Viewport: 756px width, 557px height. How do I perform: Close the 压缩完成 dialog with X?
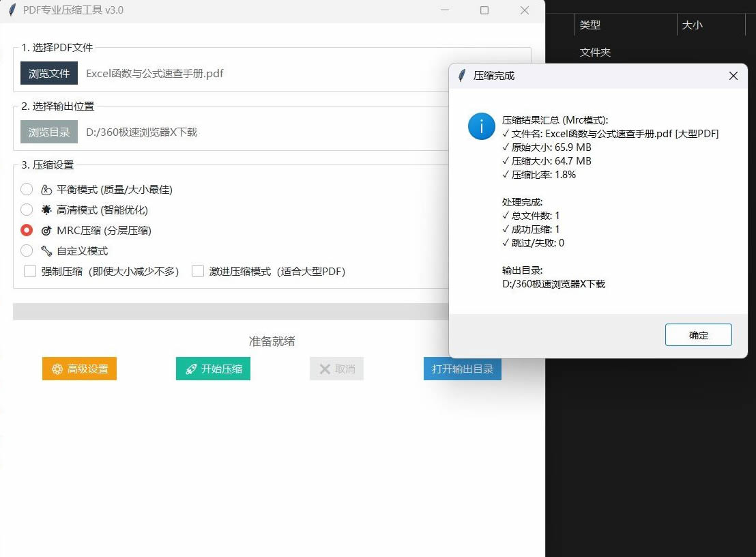[733, 76]
